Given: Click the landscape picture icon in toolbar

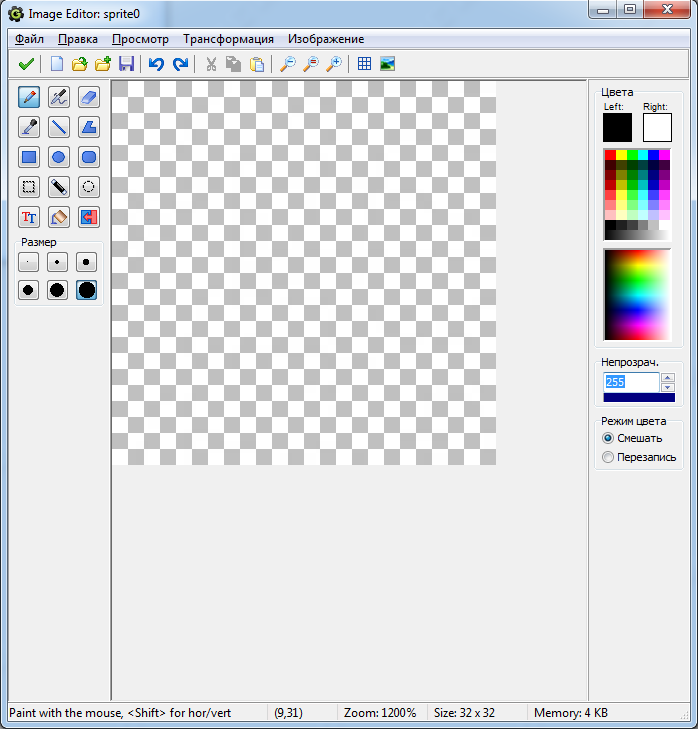Looking at the screenshot, I should click(x=387, y=64).
